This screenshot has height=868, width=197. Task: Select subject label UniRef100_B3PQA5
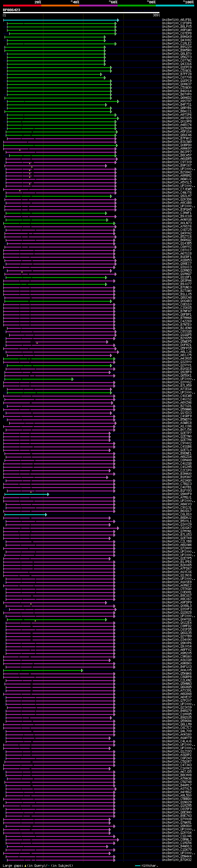(x=176, y=210)
